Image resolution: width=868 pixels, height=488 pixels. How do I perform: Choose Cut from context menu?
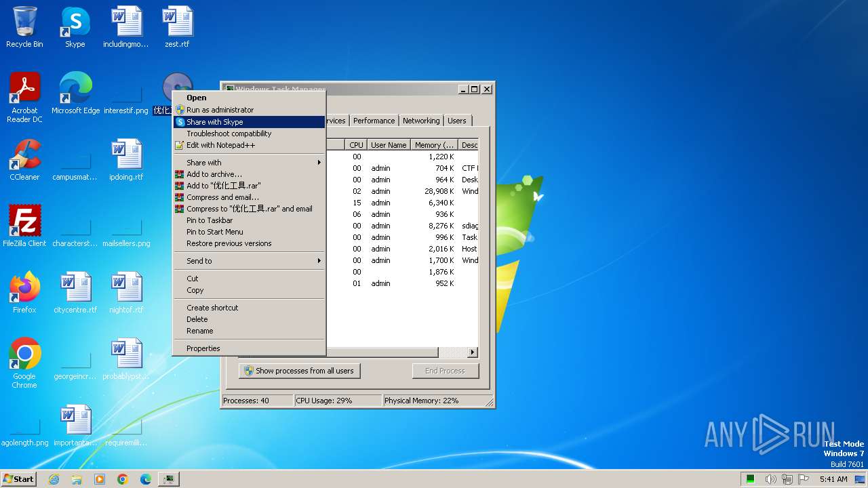click(250, 279)
